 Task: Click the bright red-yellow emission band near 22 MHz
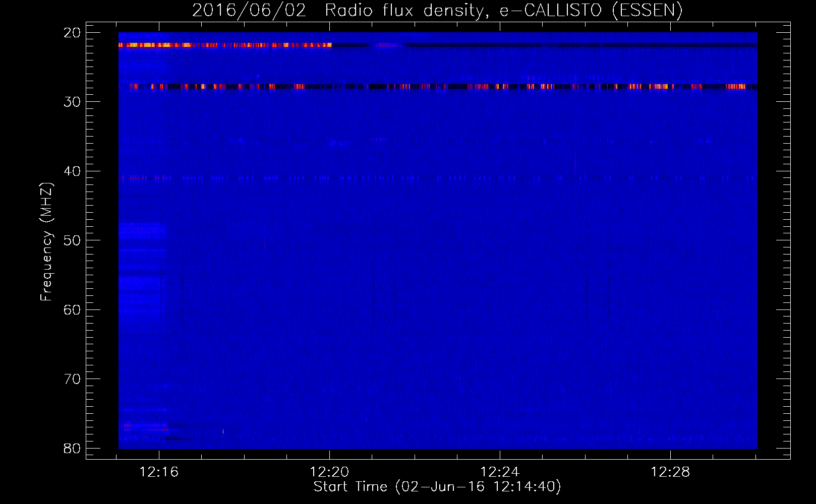(x=225, y=45)
